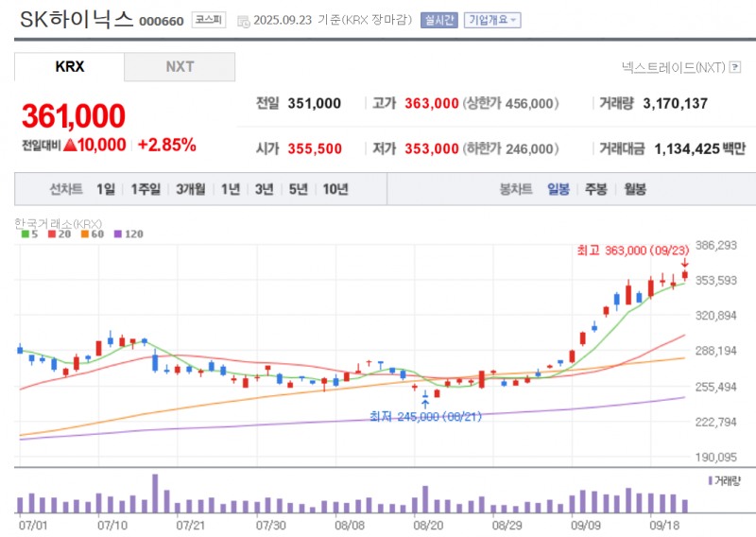Image resolution: width=756 pixels, height=537 pixels.
Task: Click the current price 361,000
Action: coord(74,116)
